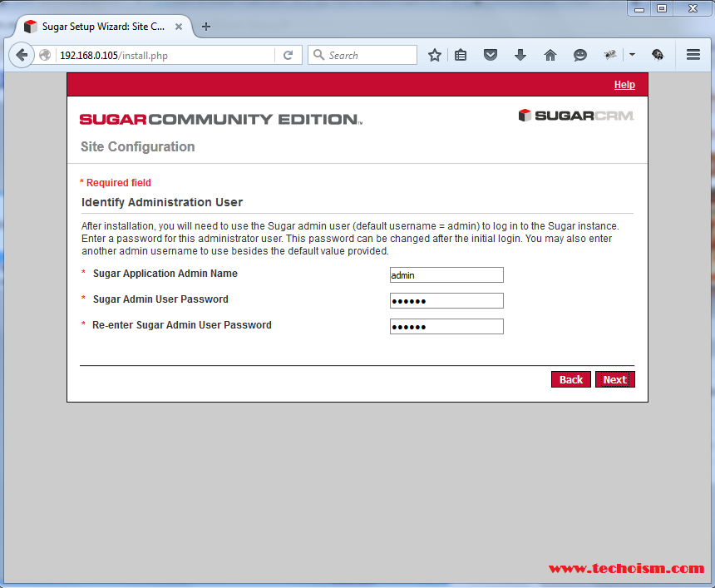Minimize the browser window
The width and height of the screenshot is (715, 588).
[639, 9]
